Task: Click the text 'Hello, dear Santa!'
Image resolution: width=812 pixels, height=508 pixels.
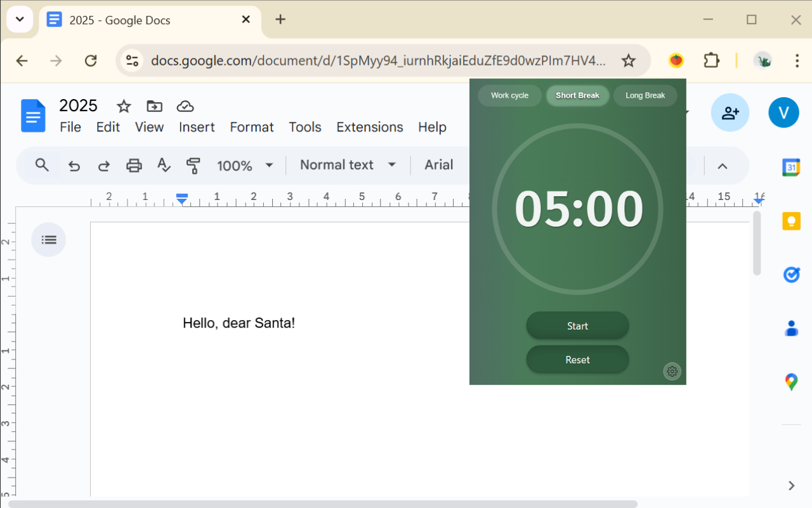Action: [x=239, y=323]
